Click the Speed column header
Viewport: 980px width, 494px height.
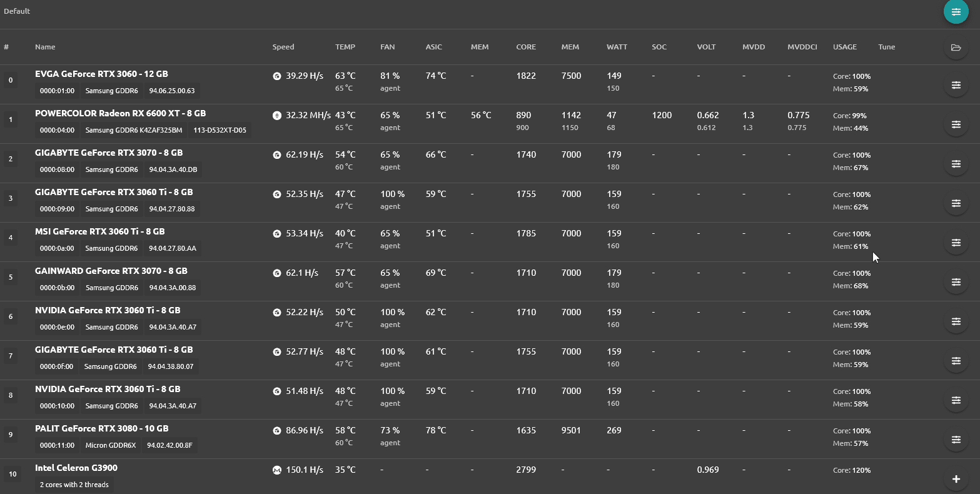[x=283, y=47]
